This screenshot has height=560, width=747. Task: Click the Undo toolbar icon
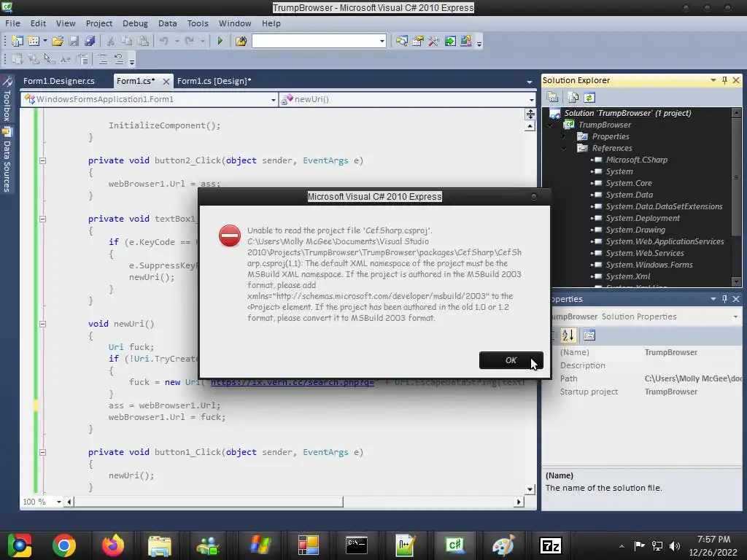tap(164, 41)
